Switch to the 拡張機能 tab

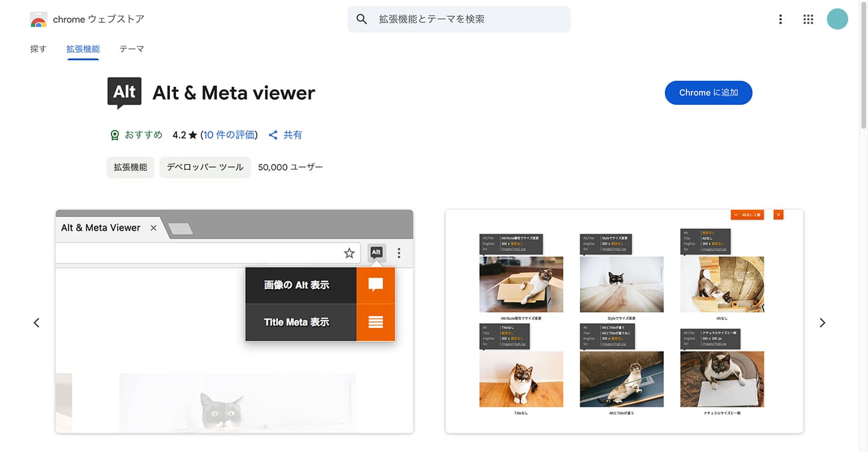[83, 49]
